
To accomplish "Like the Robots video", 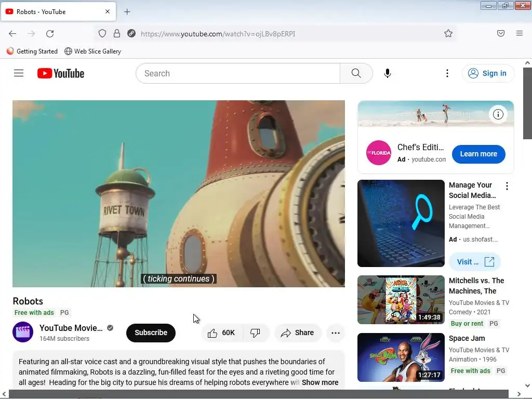I will (221, 333).
